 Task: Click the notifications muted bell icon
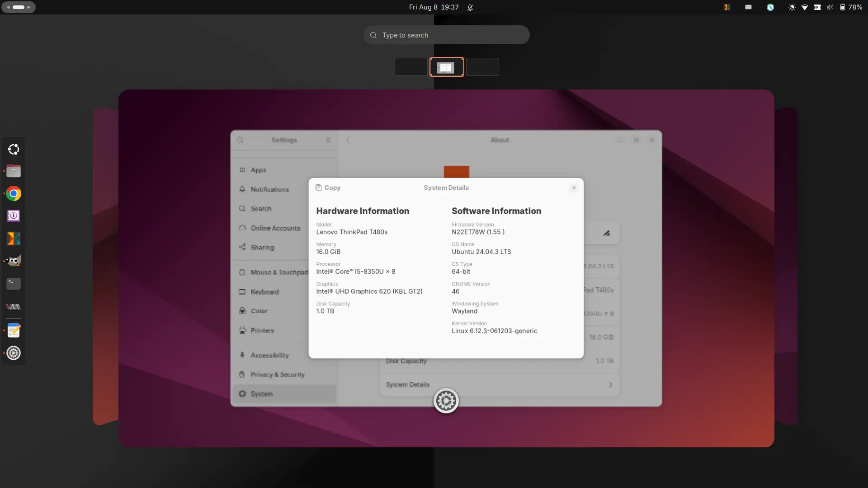(470, 7)
